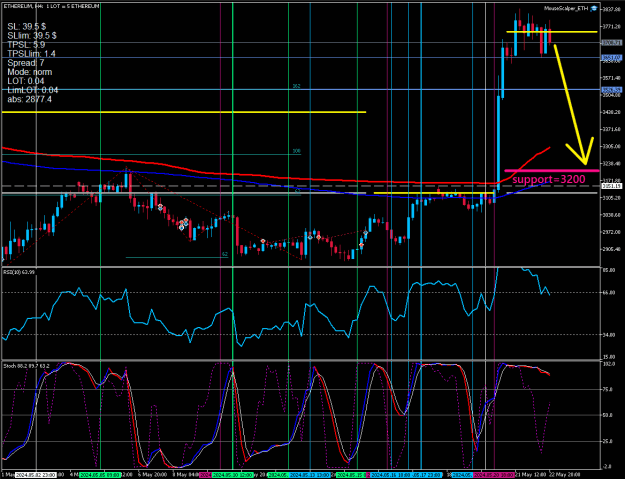Viewport: 625px width, 479px height.
Task: Click the '100' level label on chart
Action: coord(296,151)
